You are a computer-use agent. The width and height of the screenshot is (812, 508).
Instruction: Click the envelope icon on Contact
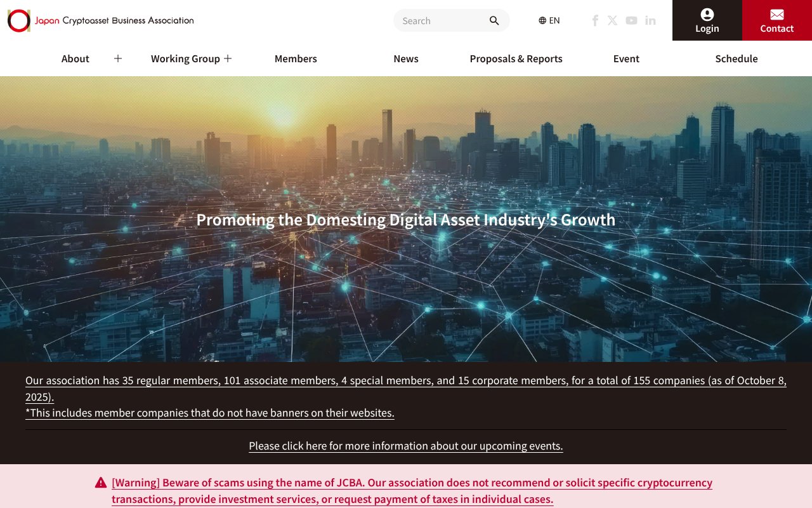[x=776, y=14]
